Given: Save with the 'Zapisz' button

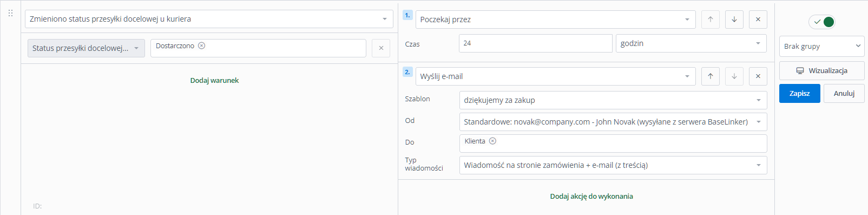Looking at the screenshot, I should point(800,94).
